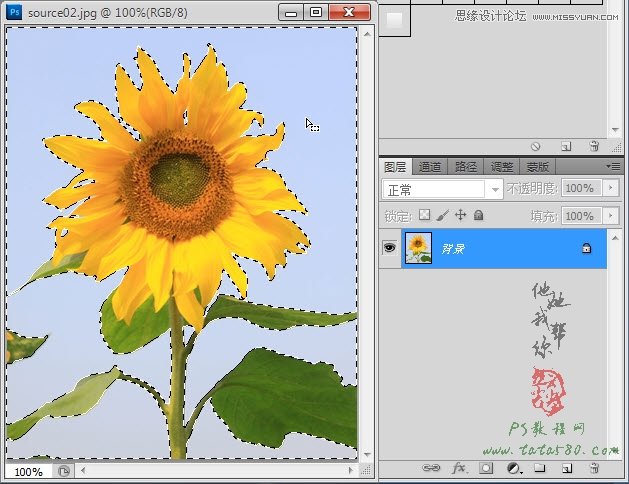Screen dimensions: 629x484
Task: Switch to the 图层 tab
Action: tap(395, 166)
